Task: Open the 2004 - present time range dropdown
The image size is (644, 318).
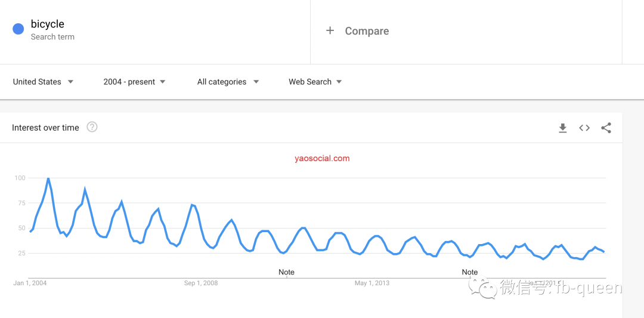Action: pos(134,82)
